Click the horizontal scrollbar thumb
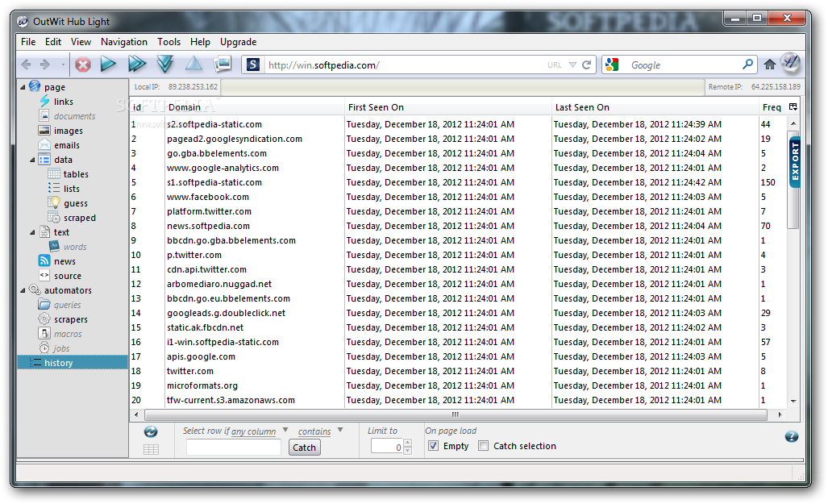This screenshot has height=504, width=828. pos(456,414)
